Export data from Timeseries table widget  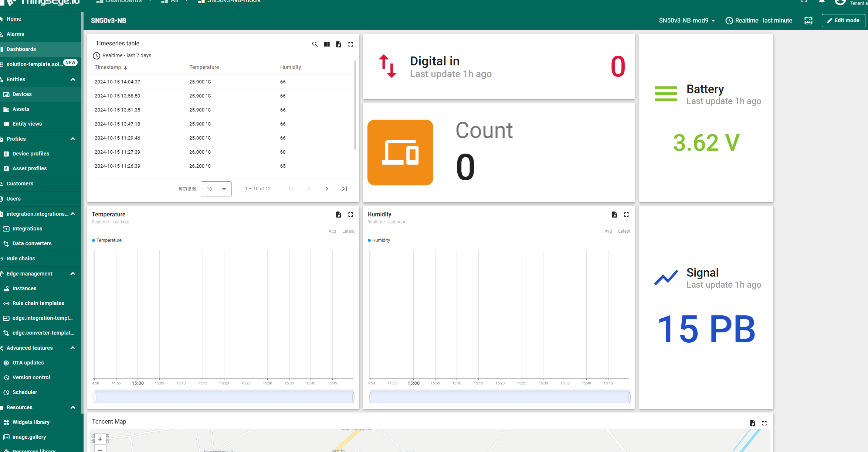(x=339, y=44)
